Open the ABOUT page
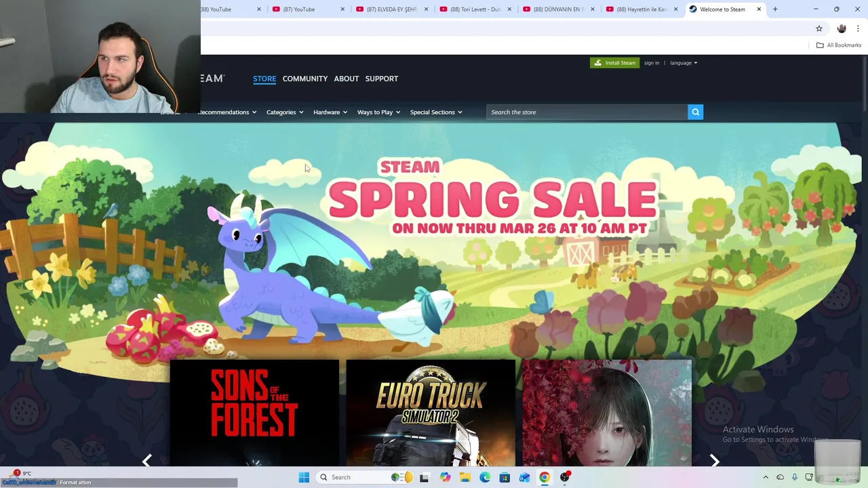Image resolution: width=868 pixels, height=488 pixels. (347, 79)
